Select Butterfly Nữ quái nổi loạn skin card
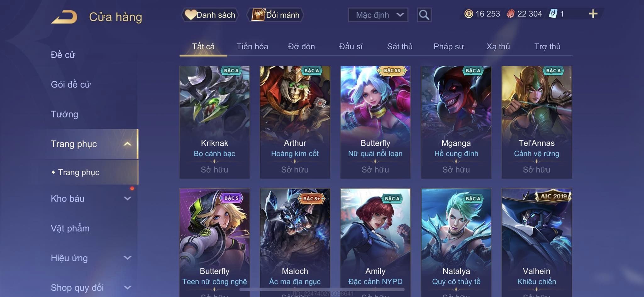 (375, 122)
